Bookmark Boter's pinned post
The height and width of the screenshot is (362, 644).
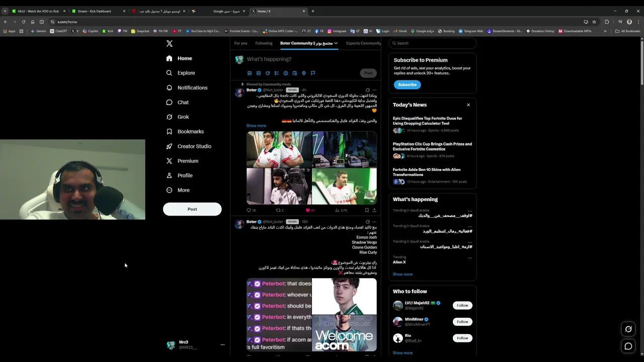[x=367, y=210]
